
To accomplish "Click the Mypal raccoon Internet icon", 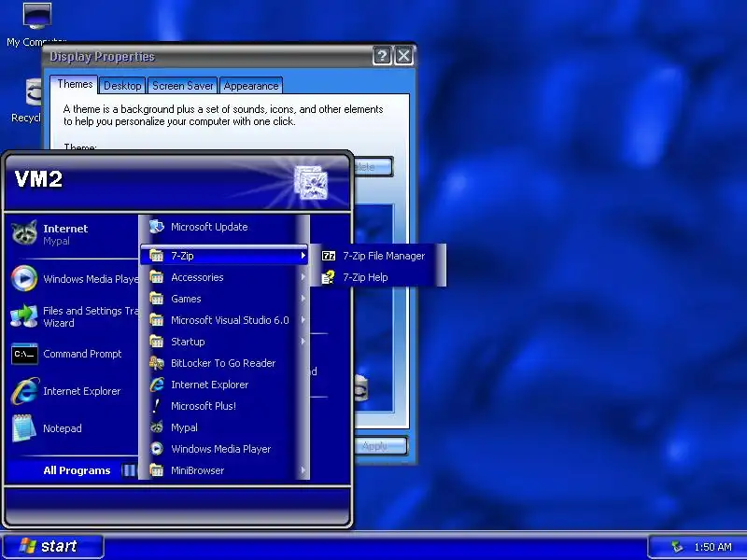I will [x=24, y=233].
